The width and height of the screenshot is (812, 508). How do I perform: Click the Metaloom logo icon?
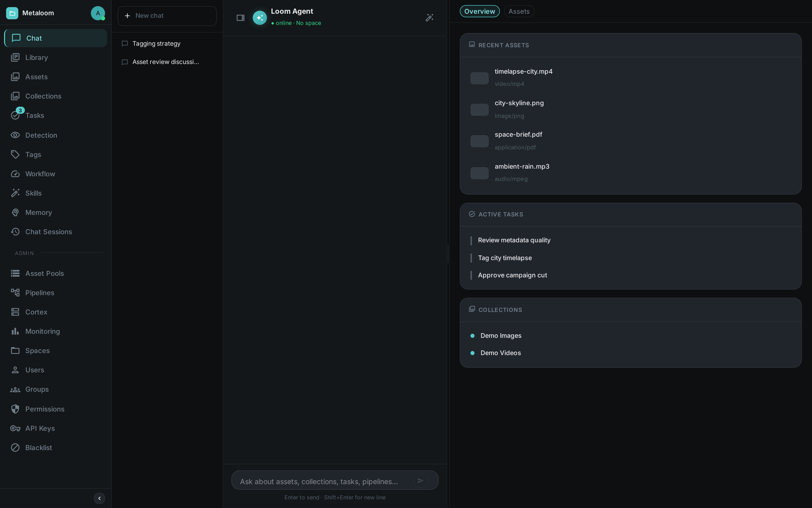point(12,13)
